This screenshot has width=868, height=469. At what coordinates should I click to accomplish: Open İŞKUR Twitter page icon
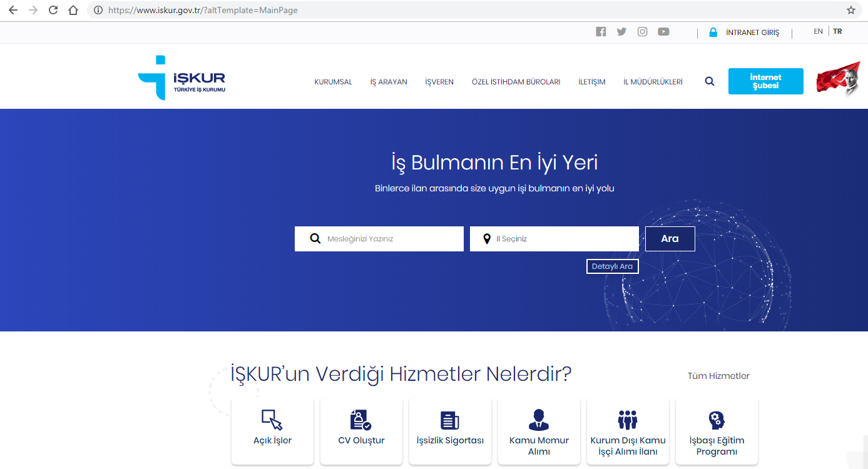click(621, 32)
